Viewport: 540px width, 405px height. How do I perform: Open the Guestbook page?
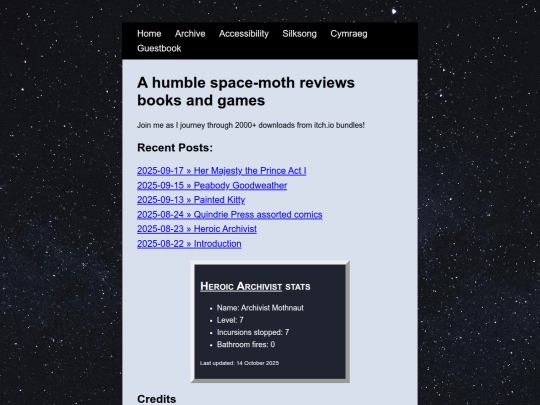click(159, 48)
